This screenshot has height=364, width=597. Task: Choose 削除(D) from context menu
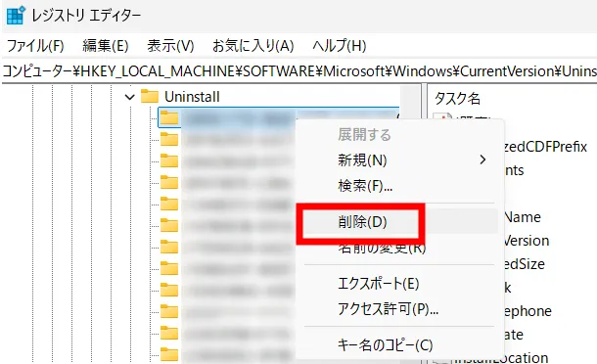(400, 221)
